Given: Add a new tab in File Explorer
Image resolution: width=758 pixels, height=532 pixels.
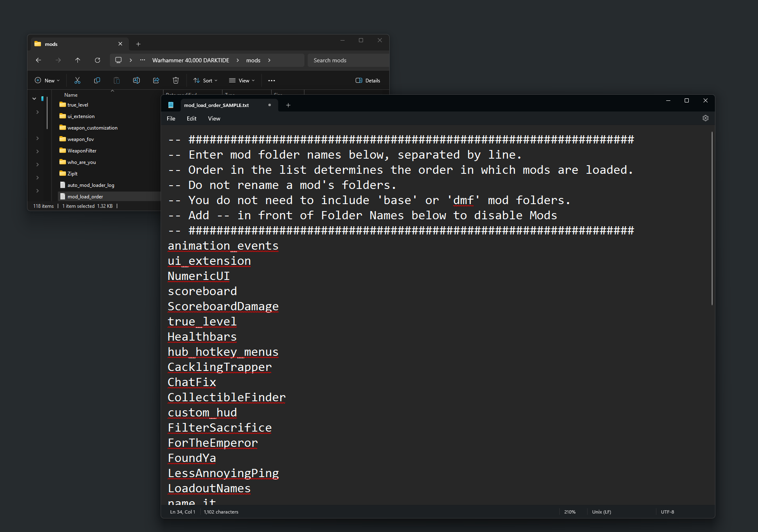Looking at the screenshot, I should point(138,44).
